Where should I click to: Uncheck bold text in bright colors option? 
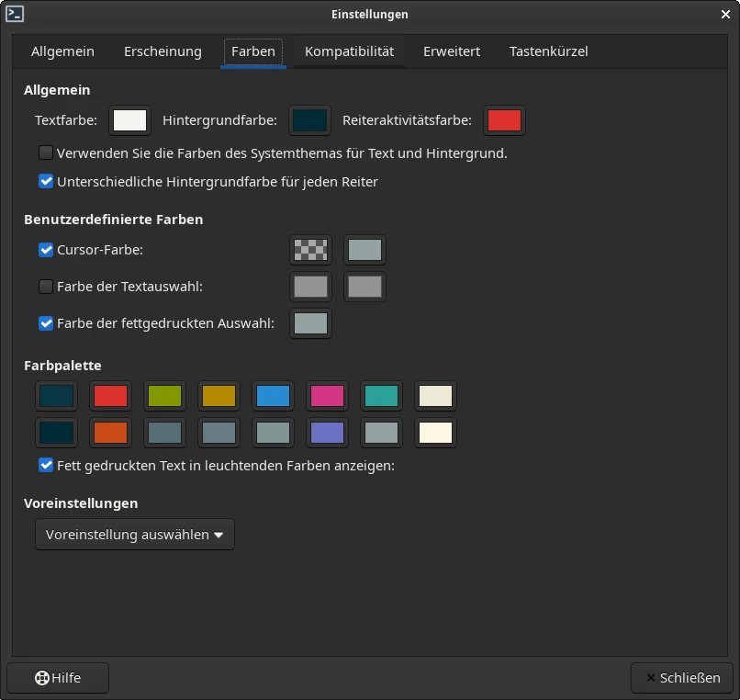point(46,466)
